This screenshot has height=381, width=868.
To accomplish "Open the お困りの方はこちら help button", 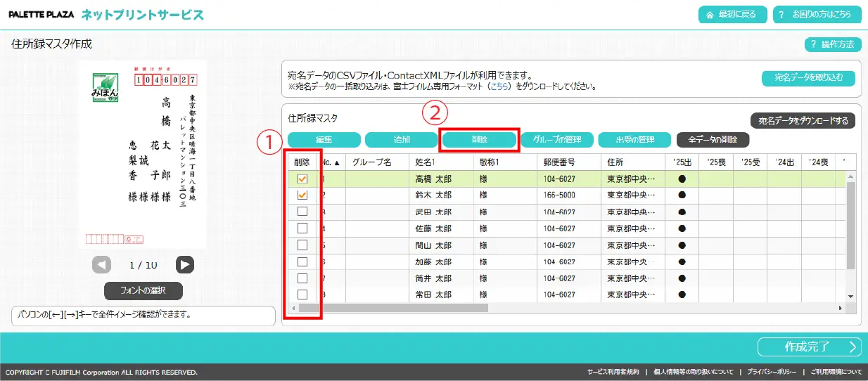I will 817,15.
